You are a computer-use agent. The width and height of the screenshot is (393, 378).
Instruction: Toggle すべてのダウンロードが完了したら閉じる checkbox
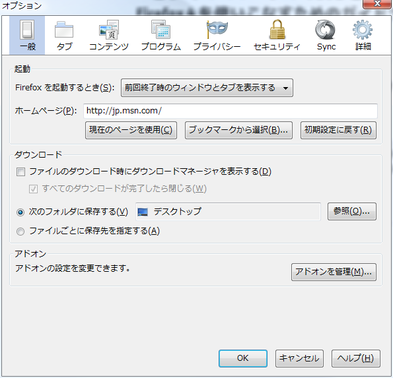click(x=33, y=189)
